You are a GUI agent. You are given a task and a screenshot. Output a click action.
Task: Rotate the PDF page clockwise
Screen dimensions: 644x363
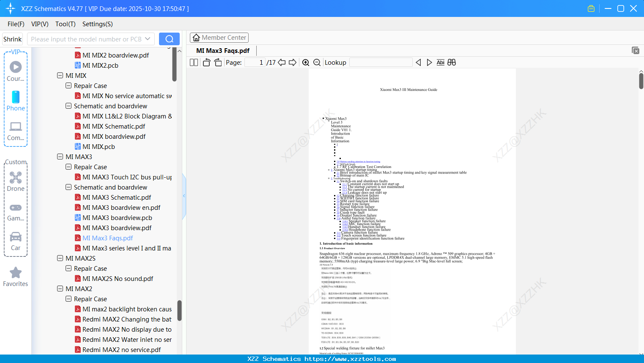pos(218,63)
